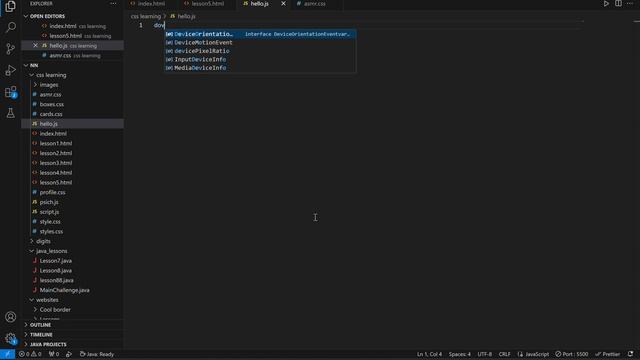Click the ports forwarded status item
640x360 pixels.
click(54, 354)
